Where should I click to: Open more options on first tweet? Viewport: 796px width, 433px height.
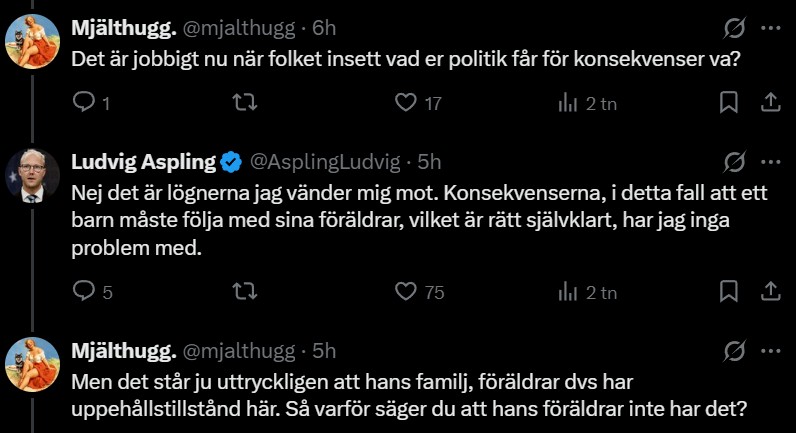click(771, 28)
